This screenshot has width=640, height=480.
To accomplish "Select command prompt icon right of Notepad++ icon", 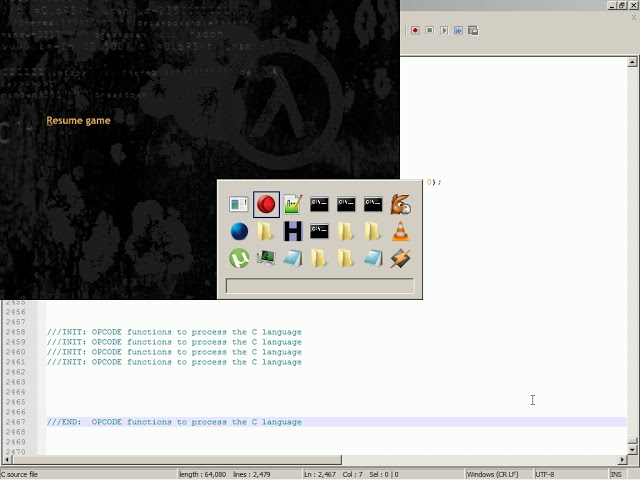I will tap(319, 204).
